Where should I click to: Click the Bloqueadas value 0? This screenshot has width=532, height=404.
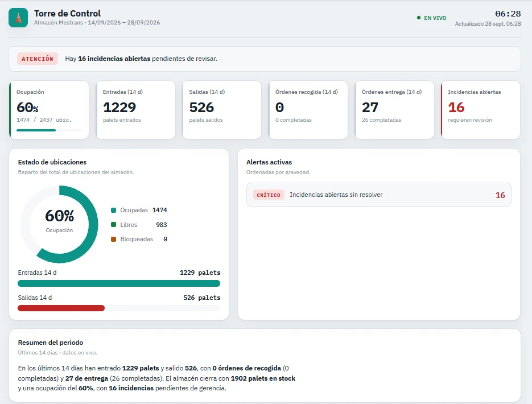[x=165, y=239]
